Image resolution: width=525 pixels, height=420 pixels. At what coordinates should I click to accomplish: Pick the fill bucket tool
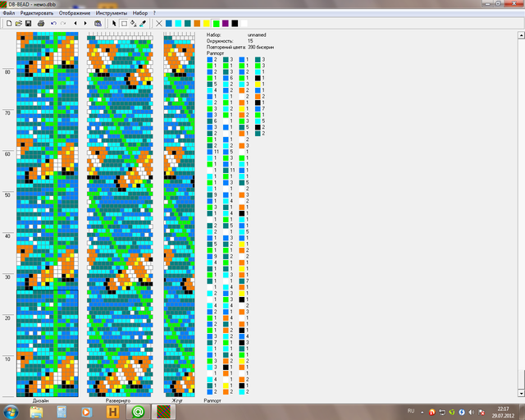click(133, 24)
